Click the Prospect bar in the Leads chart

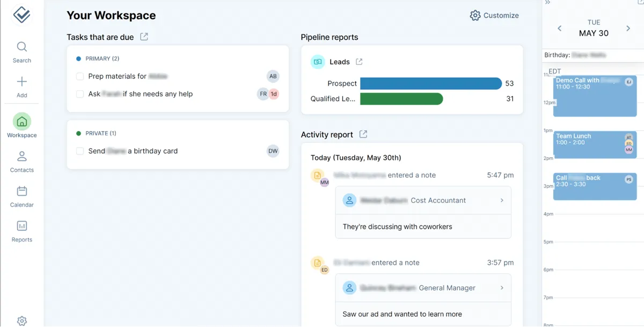pyautogui.click(x=429, y=83)
